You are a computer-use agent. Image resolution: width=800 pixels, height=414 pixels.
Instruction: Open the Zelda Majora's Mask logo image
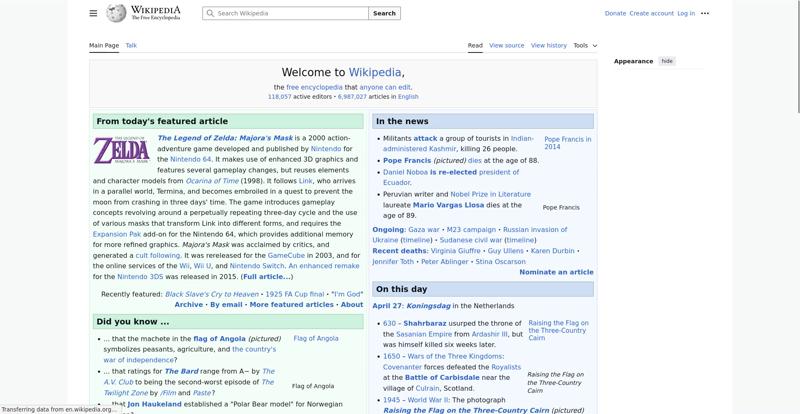click(121, 150)
